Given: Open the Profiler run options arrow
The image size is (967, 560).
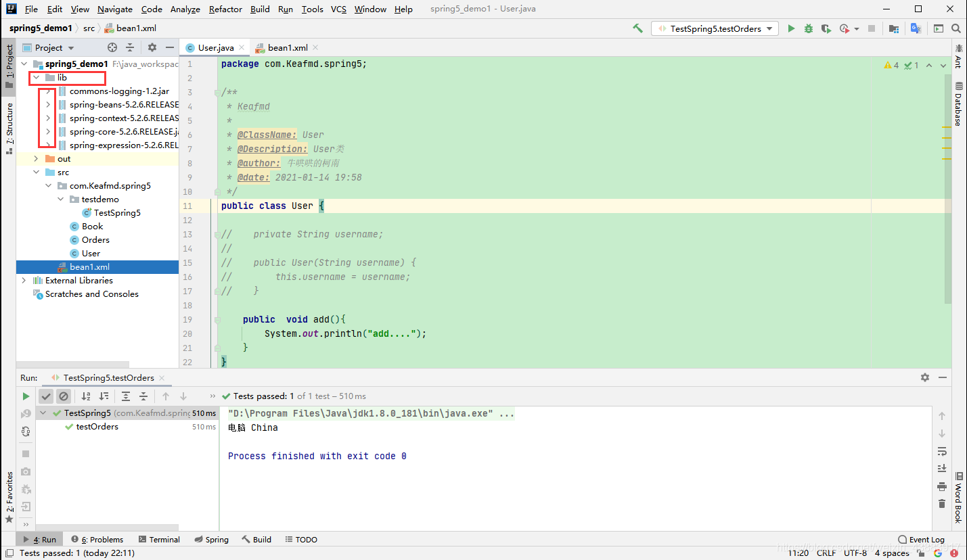Looking at the screenshot, I should click(857, 28).
